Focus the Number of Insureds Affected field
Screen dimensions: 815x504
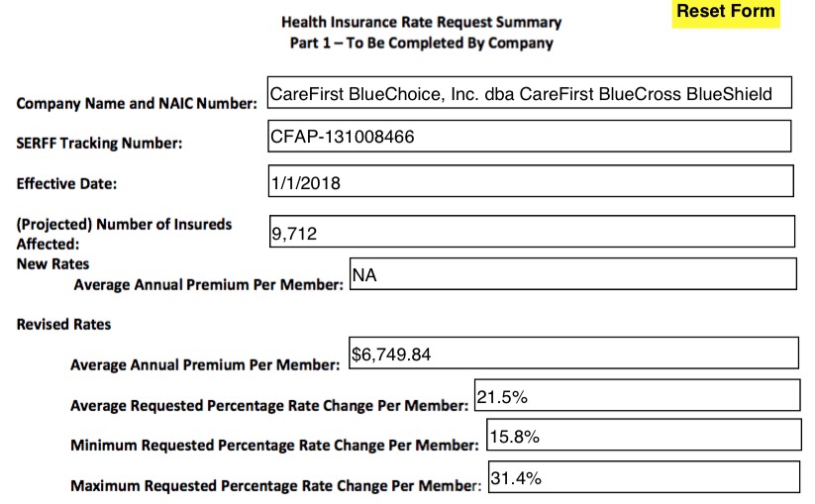coord(532,232)
